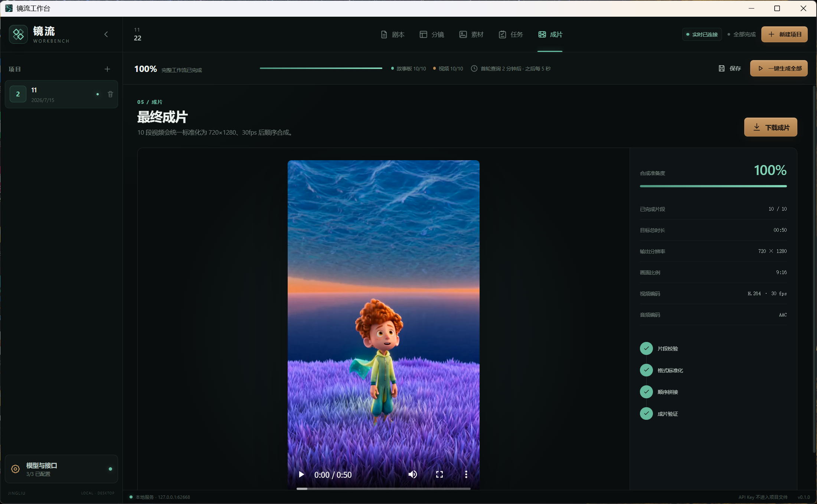The height and width of the screenshot is (504, 817).
Task: Click the clock icon beside 首轮查询
Action: [474, 69]
